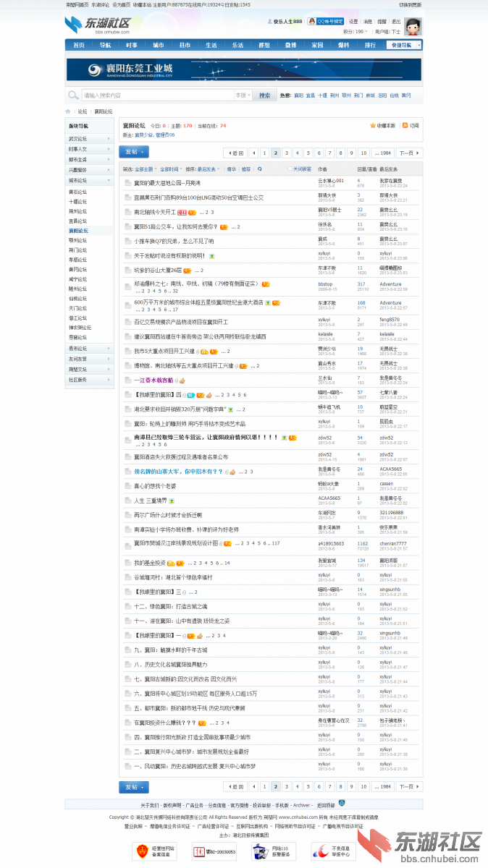Image resolution: width=488 pixels, height=868 pixels.
Task: Click thread icon beside 襄阳的最大湿地公园
Action: (x=127, y=183)
